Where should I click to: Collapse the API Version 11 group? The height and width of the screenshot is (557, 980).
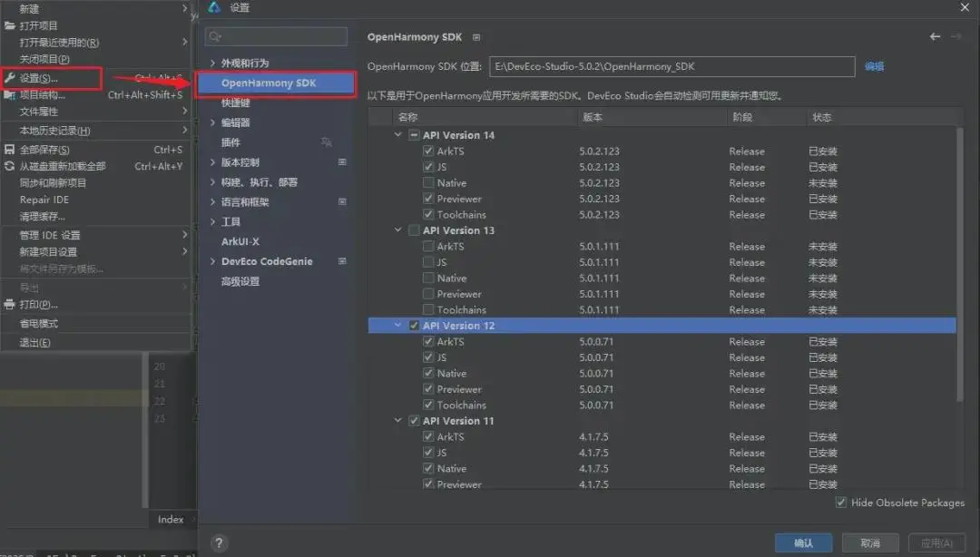[x=398, y=421]
